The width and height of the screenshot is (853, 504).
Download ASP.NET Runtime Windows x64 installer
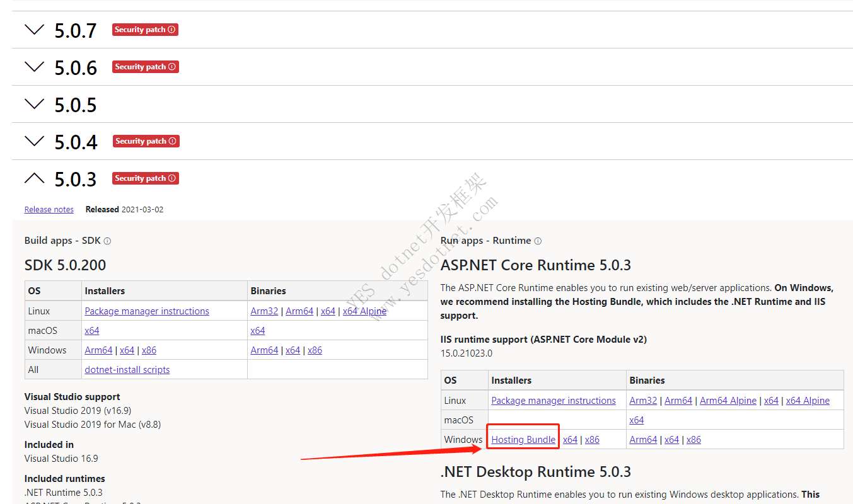click(x=571, y=440)
